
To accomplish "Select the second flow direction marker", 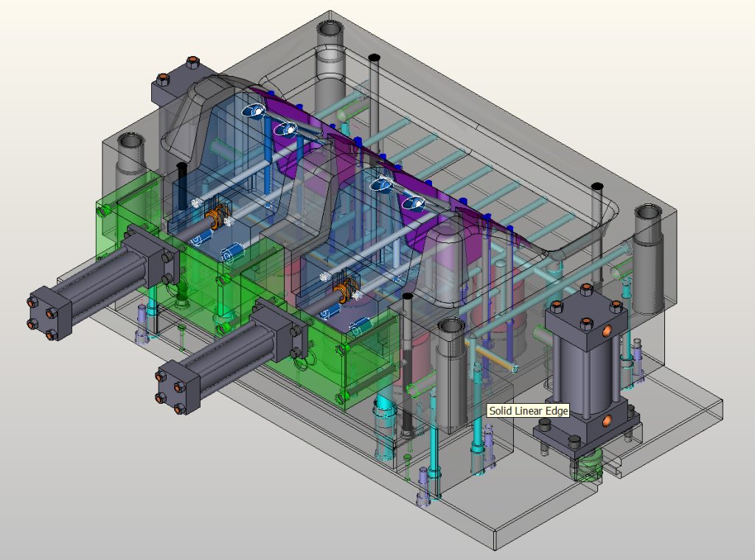I will (x=287, y=128).
